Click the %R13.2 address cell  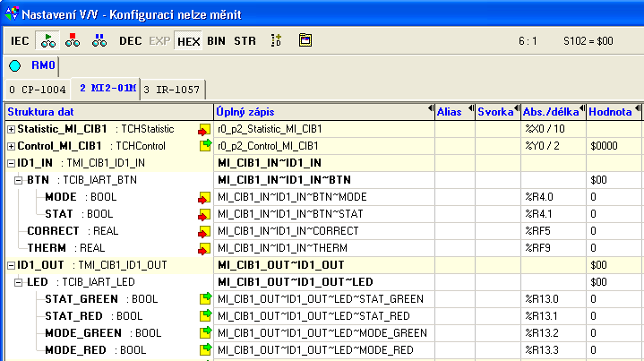pos(554,333)
